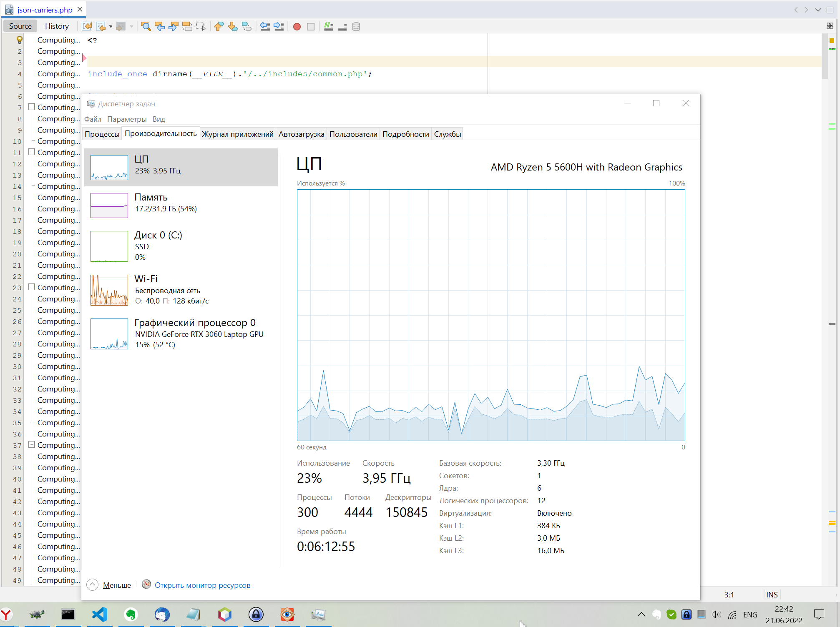
Task: Click the database cylinder toolbar icon
Action: tap(356, 26)
